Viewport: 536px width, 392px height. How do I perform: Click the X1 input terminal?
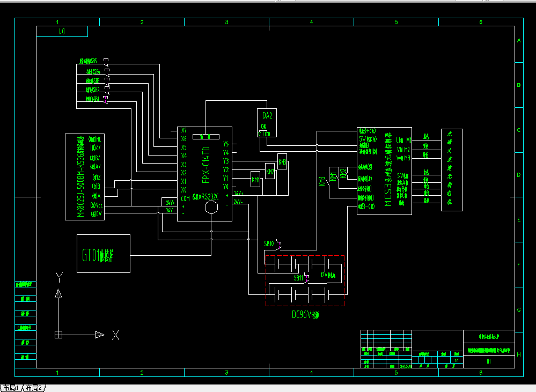(x=184, y=181)
